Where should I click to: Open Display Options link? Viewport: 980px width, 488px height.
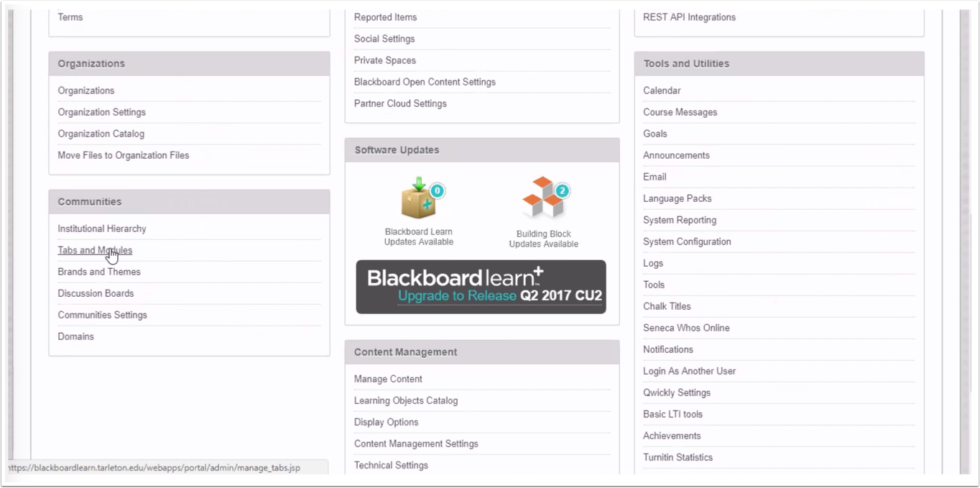(x=386, y=422)
